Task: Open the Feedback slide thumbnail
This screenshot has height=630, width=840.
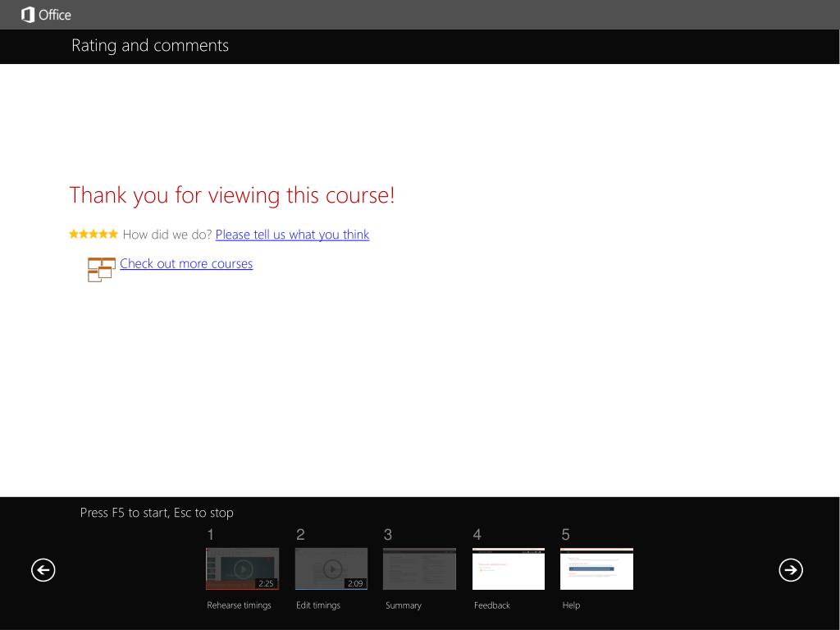Action: pos(509,568)
